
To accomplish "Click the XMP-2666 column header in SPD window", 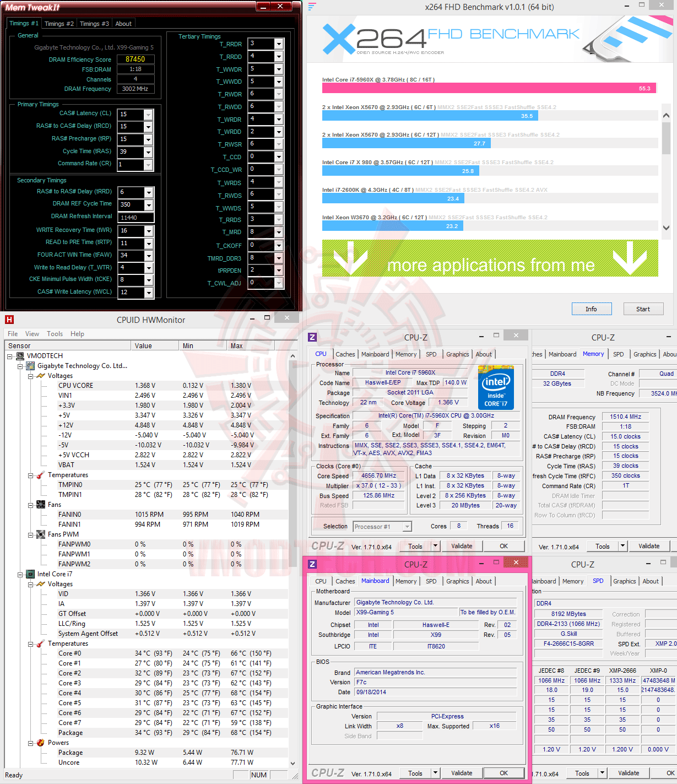I will (x=622, y=671).
